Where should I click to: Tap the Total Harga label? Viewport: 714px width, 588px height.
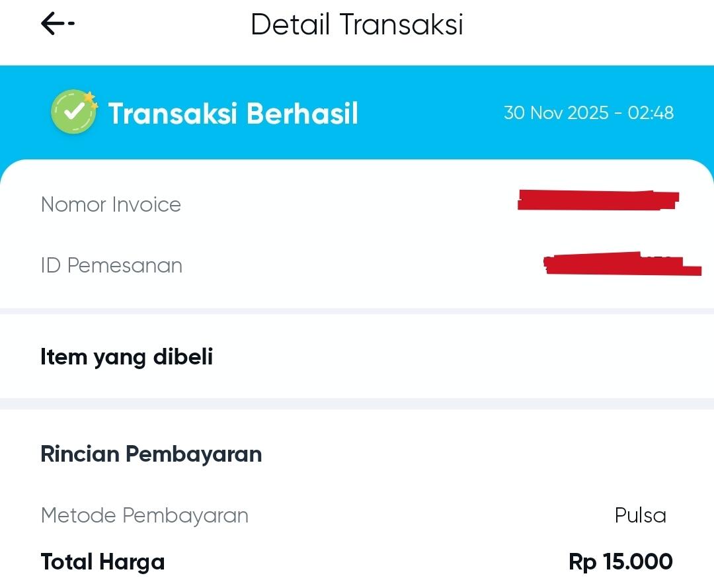pyautogui.click(x=102, y=561)
